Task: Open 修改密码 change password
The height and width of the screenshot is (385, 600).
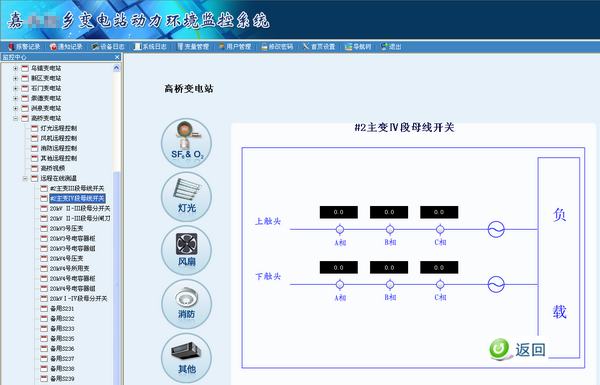Action: click(277, 47)
